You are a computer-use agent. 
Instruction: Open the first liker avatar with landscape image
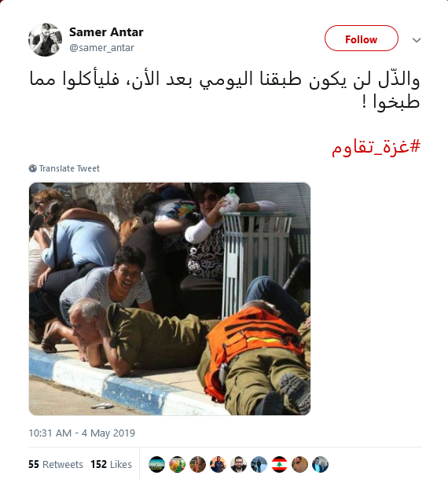click(156, 464)
